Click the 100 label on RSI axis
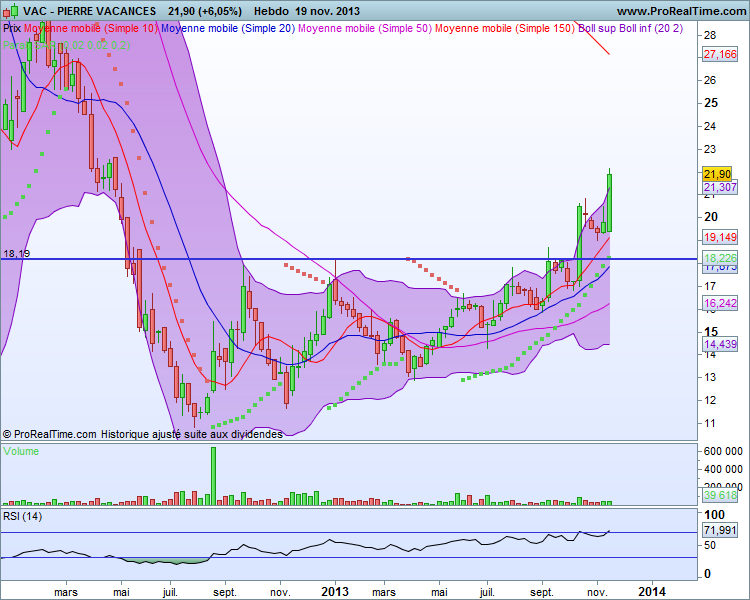Screen dimensions: 750x600 (x=715, y=515)
